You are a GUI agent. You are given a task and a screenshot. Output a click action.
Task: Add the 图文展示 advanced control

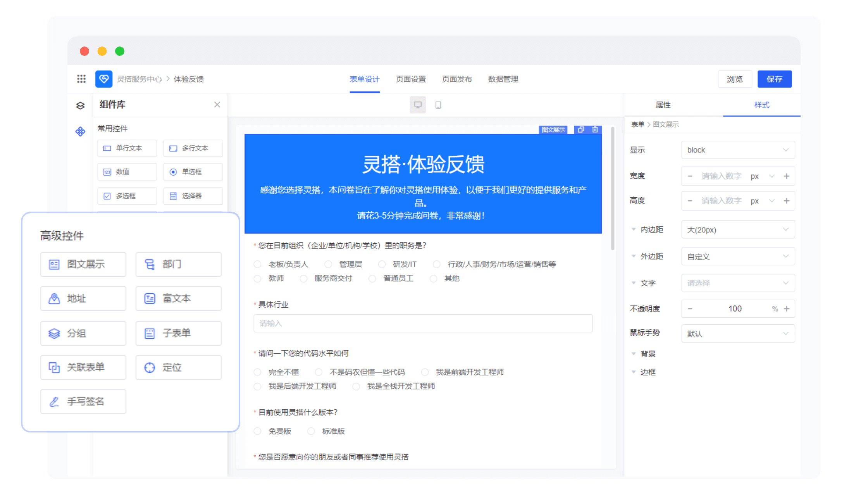(x=83, y=264)
